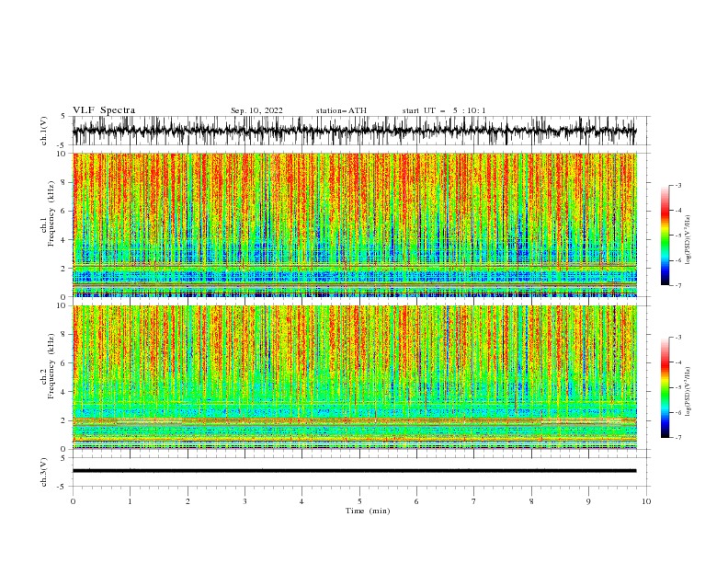Click the ch.2 spectrogram panel
This screenshot has height=563, width=728.
pyautogui.click(x=355, y=377)
